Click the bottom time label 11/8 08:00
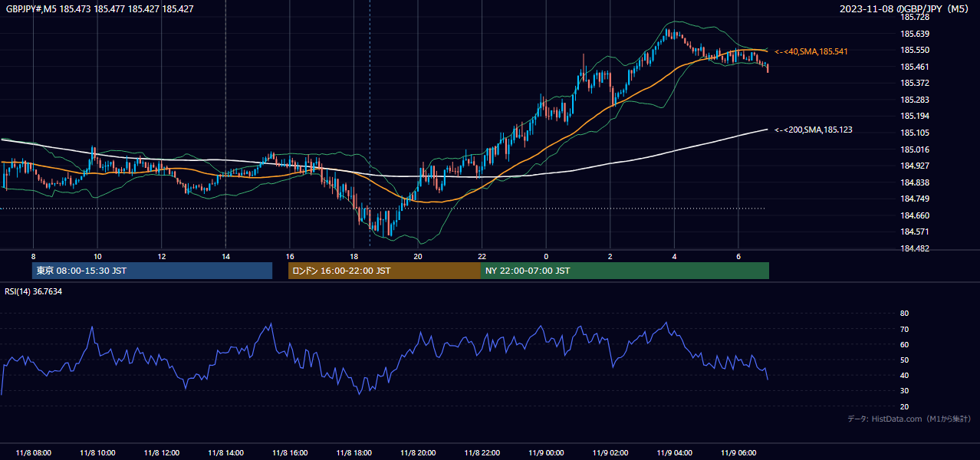The width and height of the screenshot is (980, 460). tap(33, 452)
